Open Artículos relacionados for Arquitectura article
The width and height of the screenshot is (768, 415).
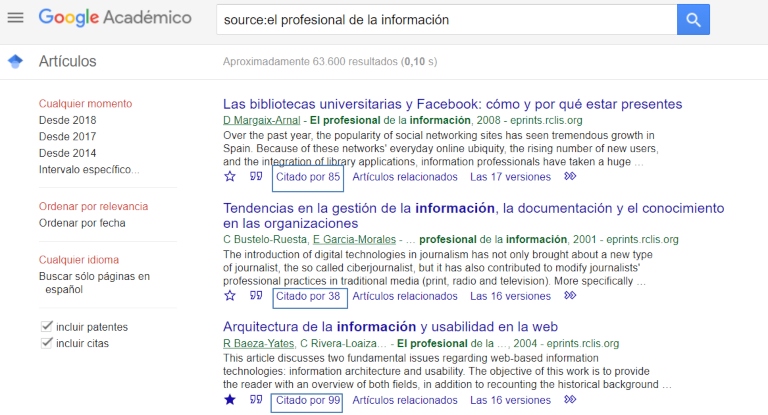pyautogui.click(x=405, y=400)
